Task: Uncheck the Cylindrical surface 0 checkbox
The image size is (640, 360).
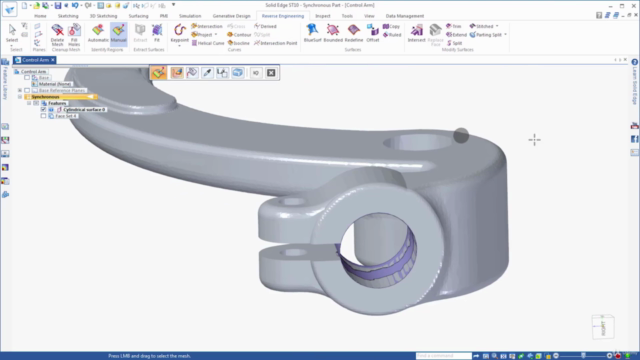Action: pos(43,109)
